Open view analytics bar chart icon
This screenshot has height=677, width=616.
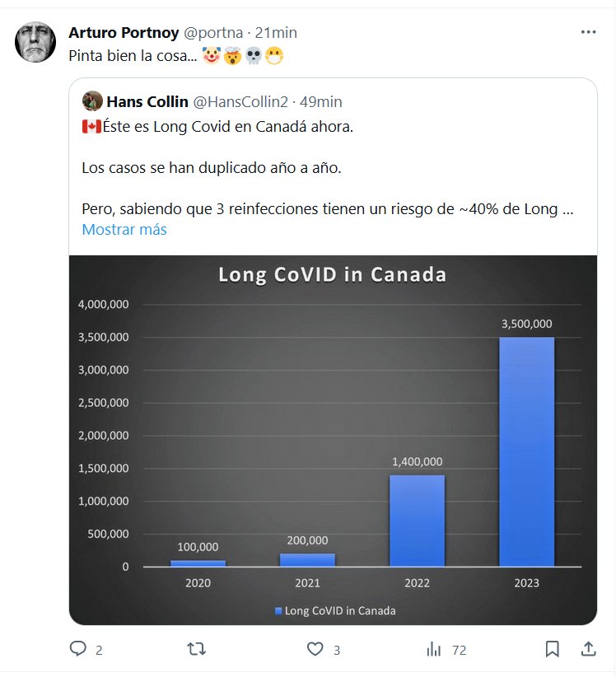[434, 649]
